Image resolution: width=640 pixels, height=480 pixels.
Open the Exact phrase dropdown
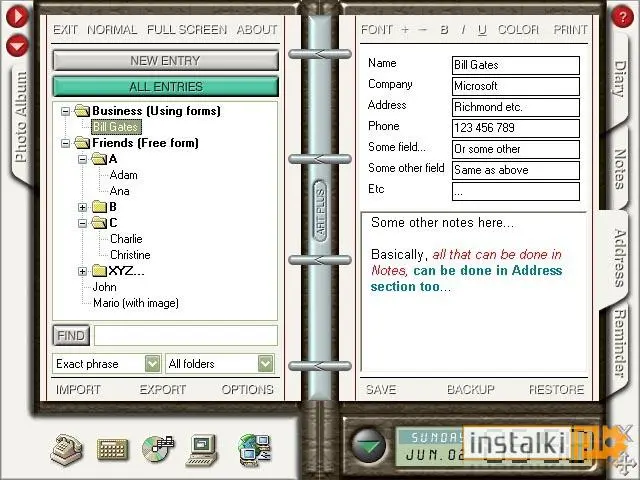coord(152,364)
